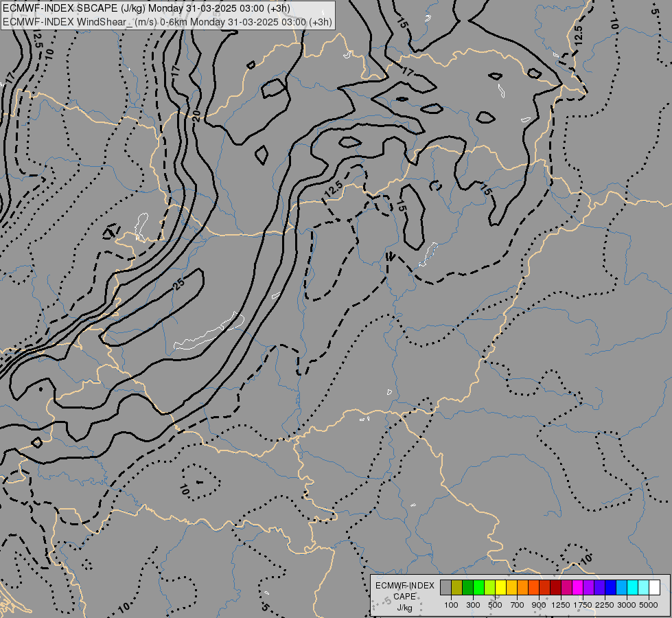Click the 500 legend value
Screen dimensions: 672x618
(x=495, y=605)
